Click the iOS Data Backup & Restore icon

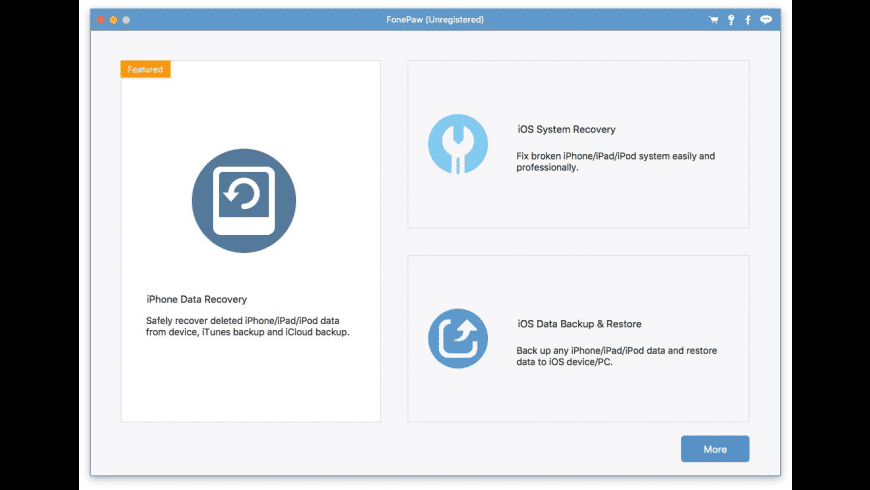tap(458, 339)
